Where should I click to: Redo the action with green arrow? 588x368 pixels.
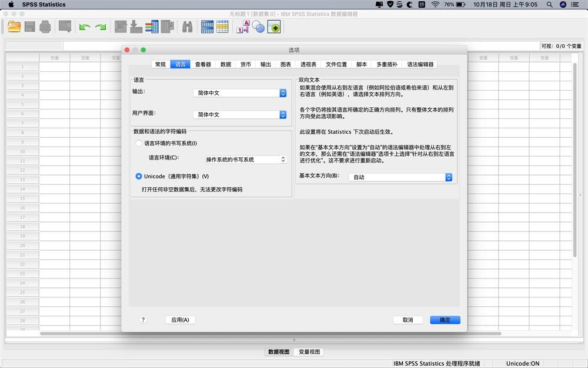coord(101,26)
